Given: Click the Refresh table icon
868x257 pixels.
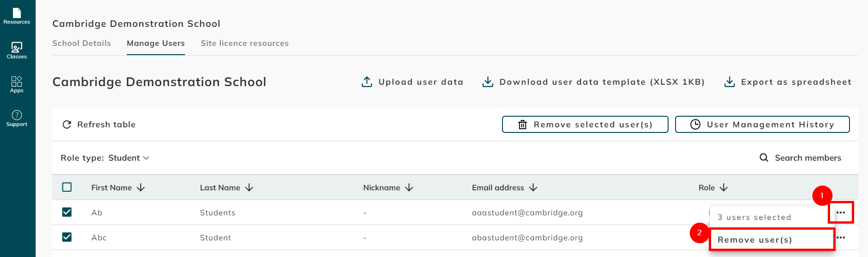Looking at the screenshot, I should pyautogui.click(x=67, y=125).
